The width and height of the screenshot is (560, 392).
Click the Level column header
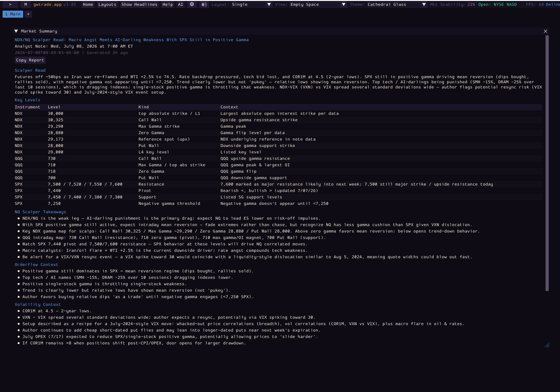tap(54, 107)
